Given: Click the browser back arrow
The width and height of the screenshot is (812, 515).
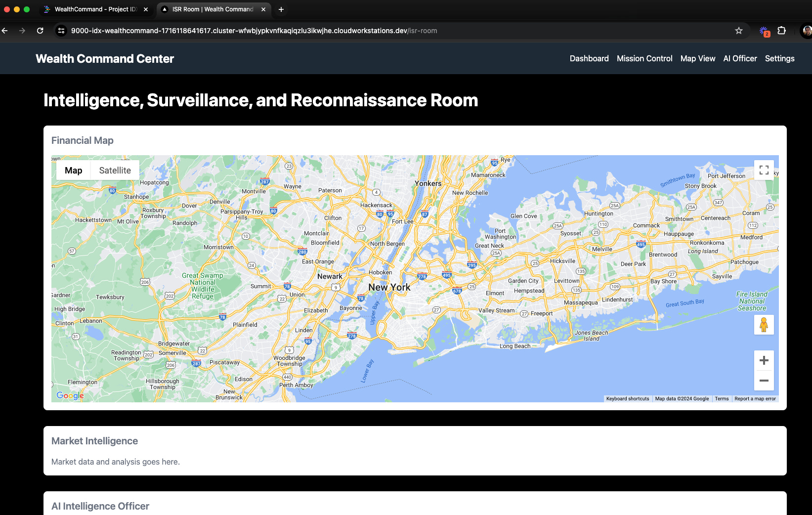Looking at the screenshot, I should point(5,31).
